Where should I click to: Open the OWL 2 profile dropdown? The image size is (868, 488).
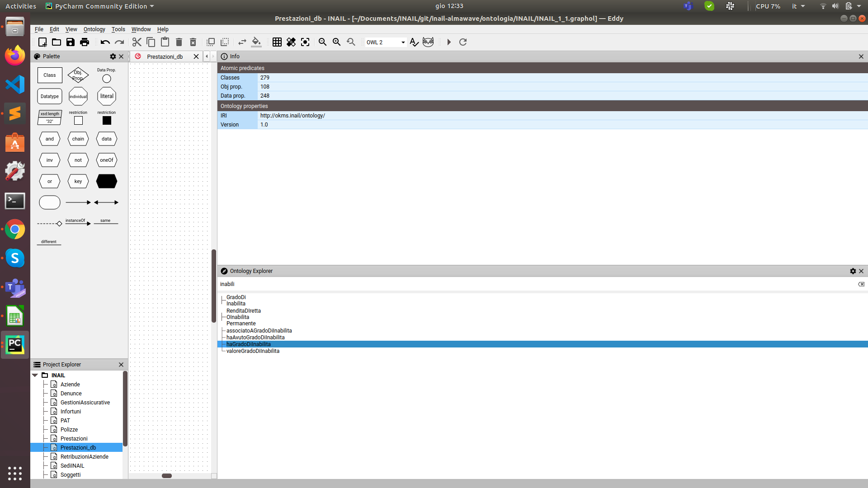(x=385, y=42)
